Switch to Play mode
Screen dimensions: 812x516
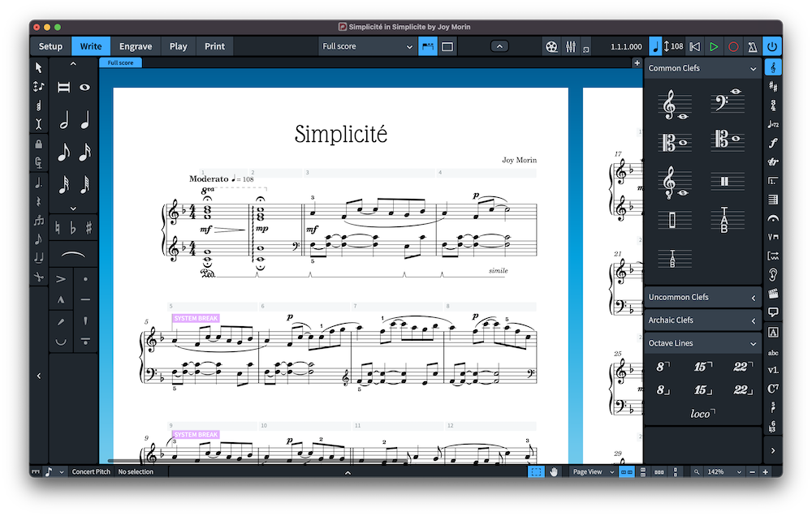[x=178, y=46]
